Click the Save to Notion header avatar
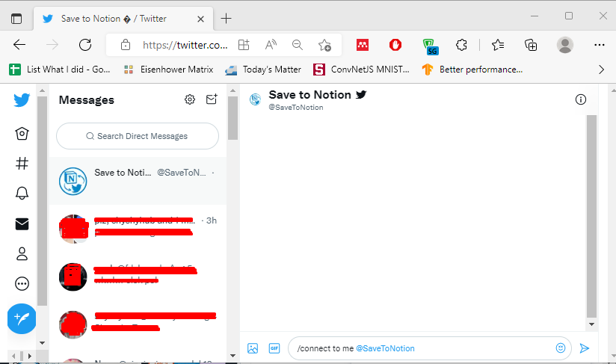The width and height of the screenshot is (616, 364). (x=256, y=99)
